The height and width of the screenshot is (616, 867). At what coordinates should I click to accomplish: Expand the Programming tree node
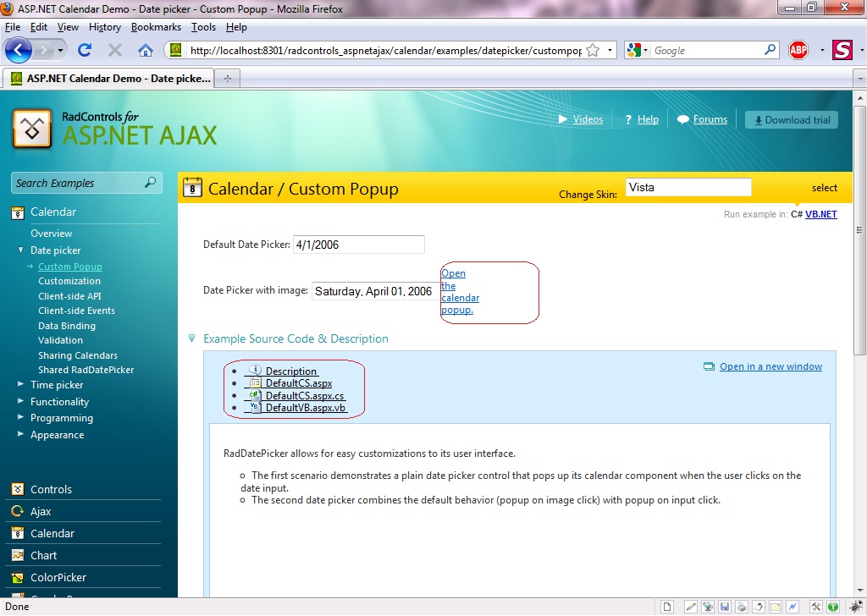coord(20,417)
